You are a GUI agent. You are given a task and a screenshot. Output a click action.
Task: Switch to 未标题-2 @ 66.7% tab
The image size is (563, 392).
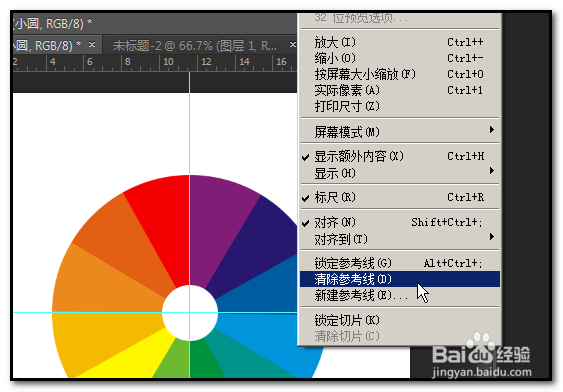[195, 46]
